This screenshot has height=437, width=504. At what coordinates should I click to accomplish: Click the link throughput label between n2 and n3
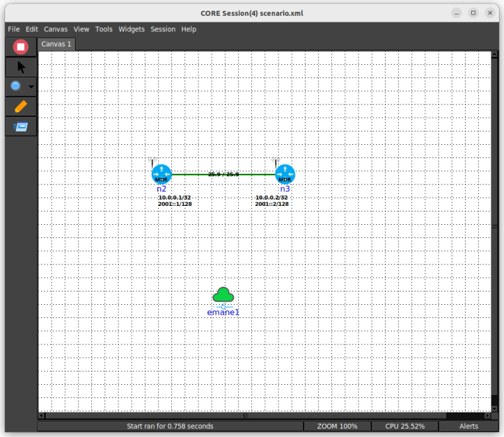pyautogui.click(x=223, y=174)
